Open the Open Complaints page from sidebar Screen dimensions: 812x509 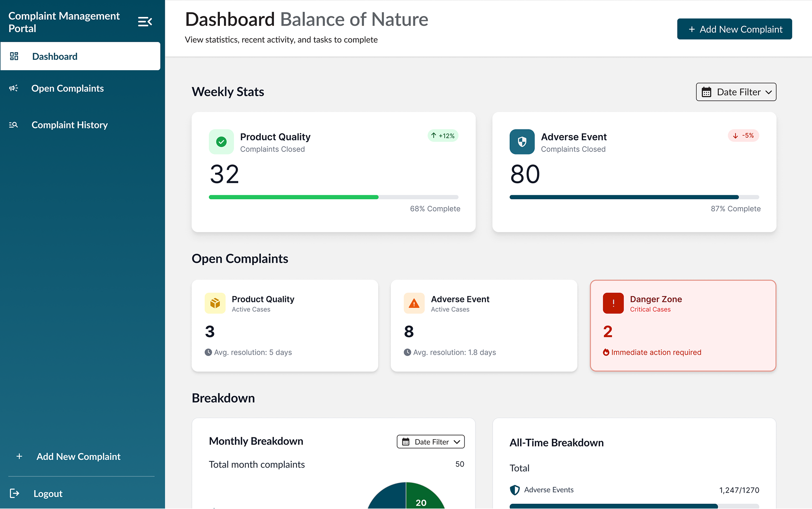click(67, 89)
